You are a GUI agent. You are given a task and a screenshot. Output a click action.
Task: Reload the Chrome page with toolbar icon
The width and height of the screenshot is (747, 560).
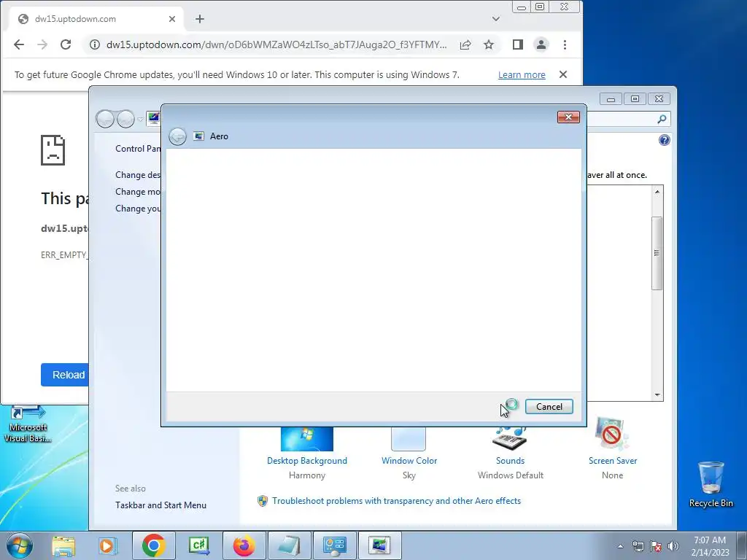point(66,44)
